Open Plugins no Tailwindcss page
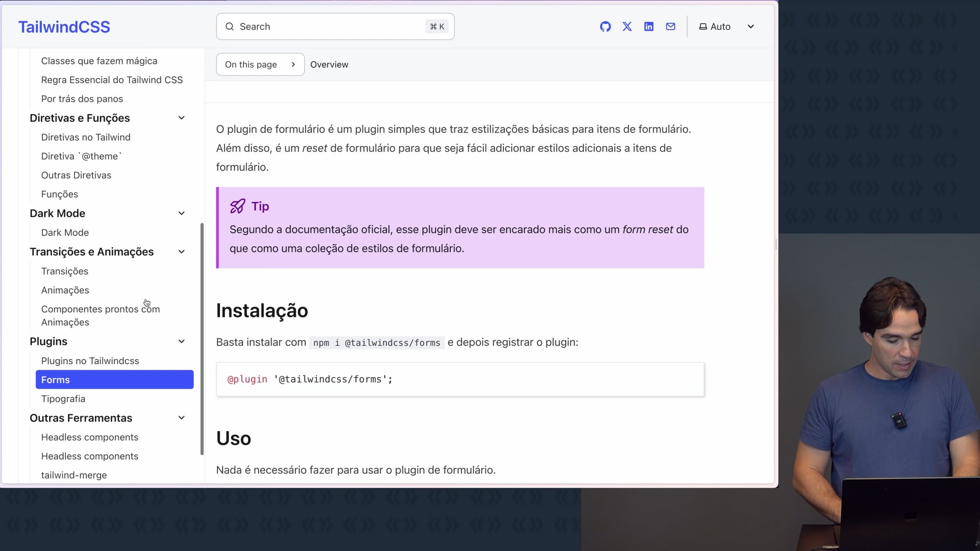The height and width of the screenshot is (551, 980). (90, 361)
